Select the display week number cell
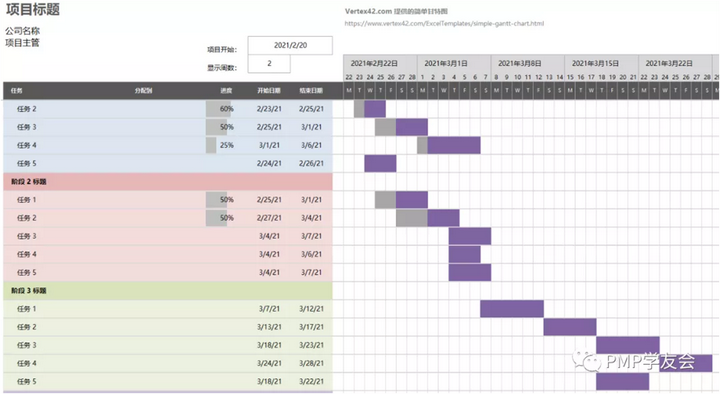The height and width of the screenshot is (394, 720). (x=269, y=64)
